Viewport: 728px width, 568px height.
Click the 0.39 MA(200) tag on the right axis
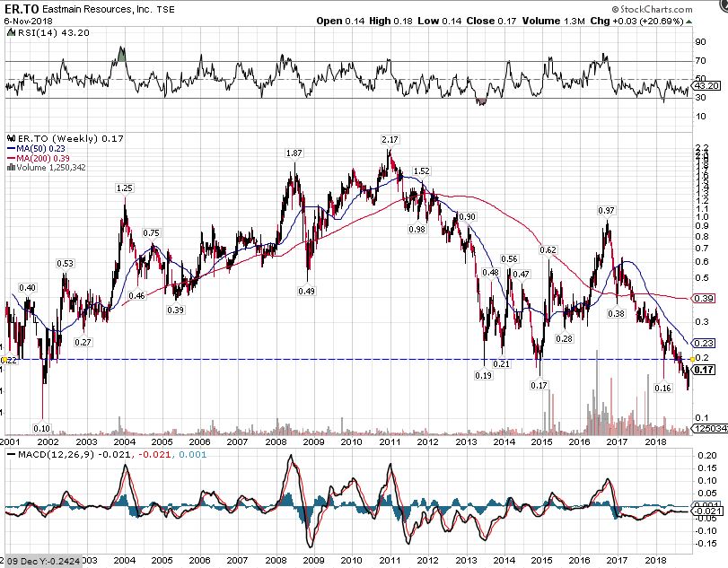click(704, 298)
